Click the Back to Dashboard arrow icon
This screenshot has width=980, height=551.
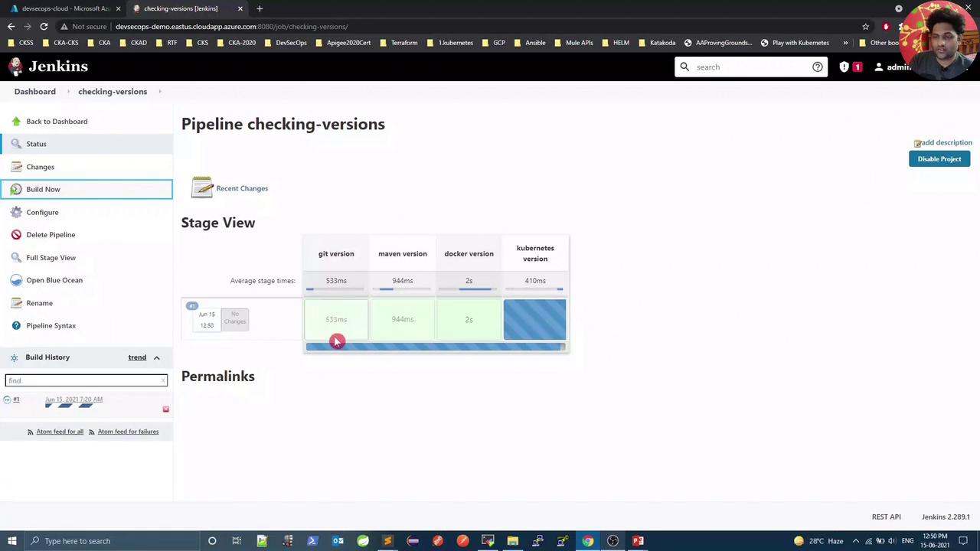[16, 121]
